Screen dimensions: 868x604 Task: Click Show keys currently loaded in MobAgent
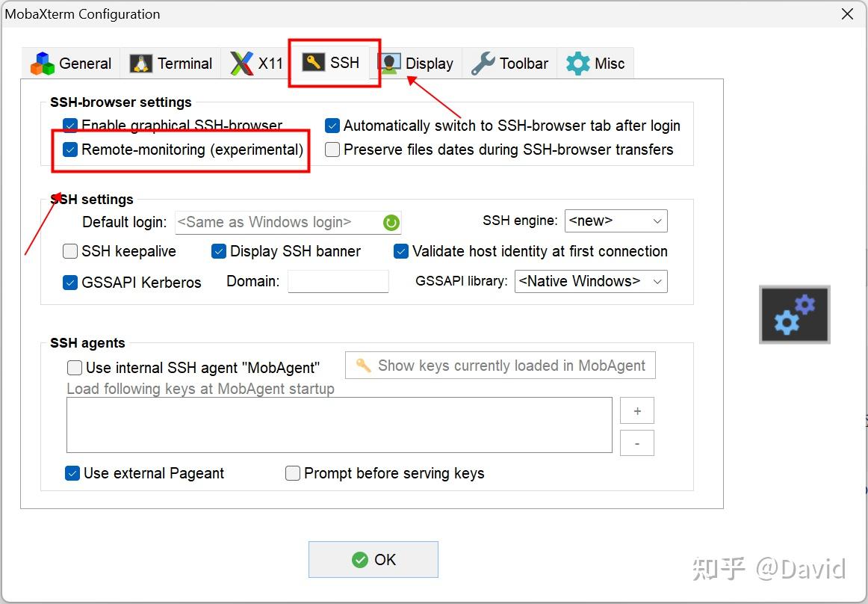500,365
